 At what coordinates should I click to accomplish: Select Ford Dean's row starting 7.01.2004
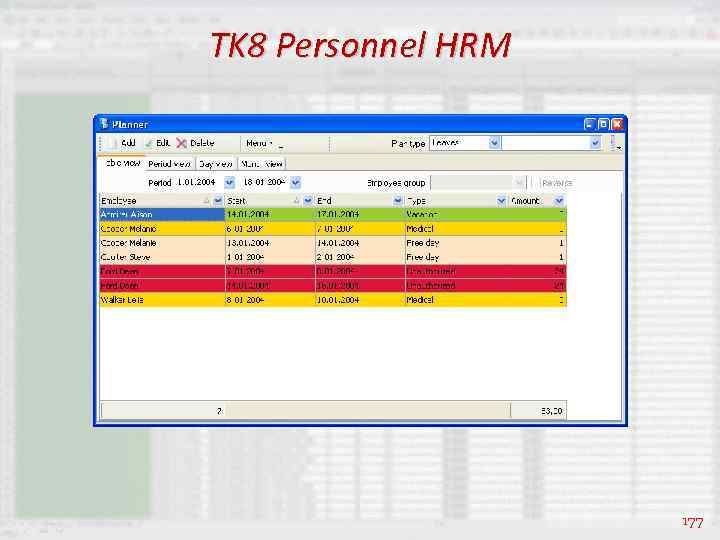coord(333,271)
